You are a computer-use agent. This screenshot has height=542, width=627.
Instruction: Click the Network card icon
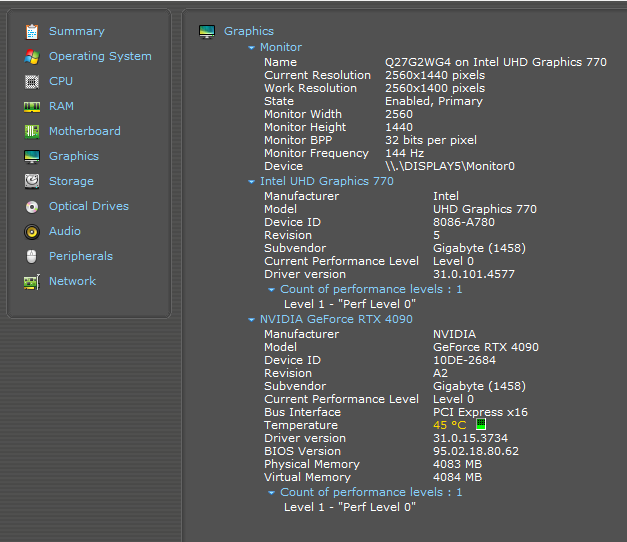(32, 282)
